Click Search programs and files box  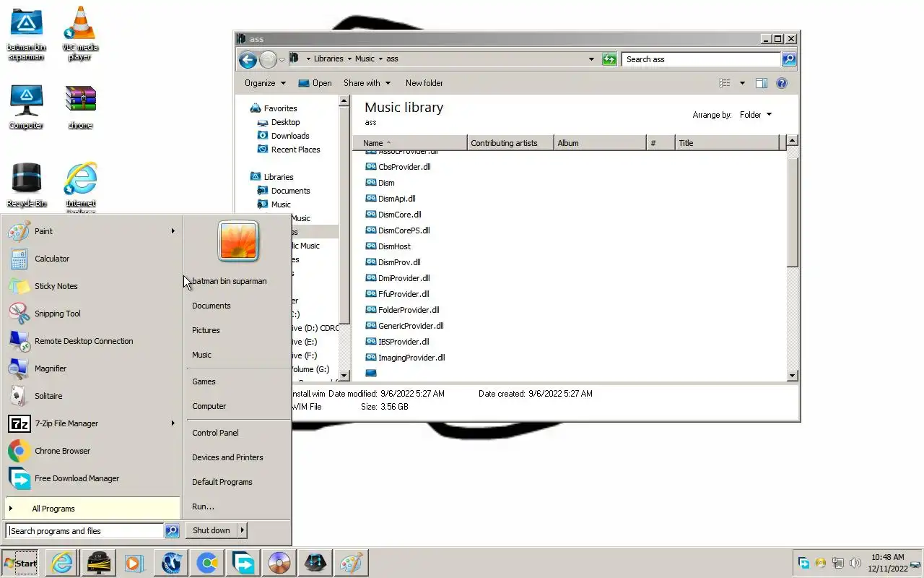pos(85,531)
